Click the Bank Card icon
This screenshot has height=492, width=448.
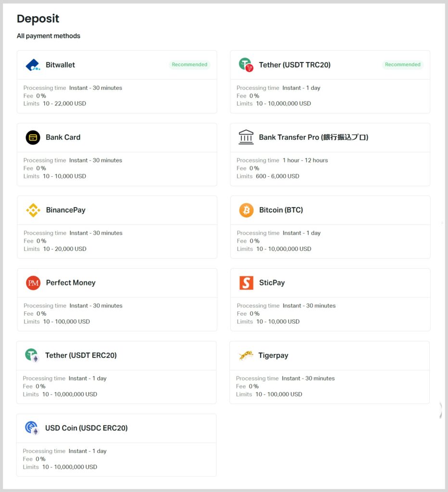tap(33, 137)
